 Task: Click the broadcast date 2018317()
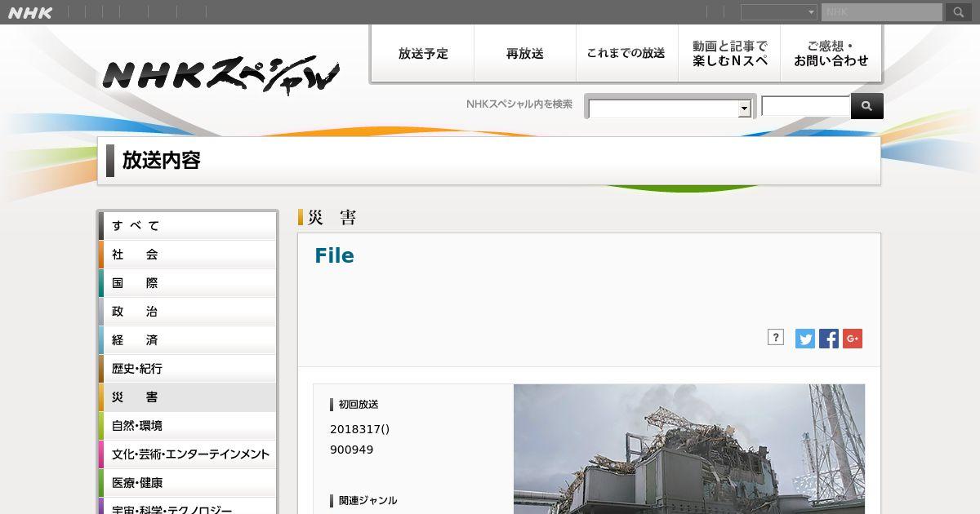click(360, 429)
